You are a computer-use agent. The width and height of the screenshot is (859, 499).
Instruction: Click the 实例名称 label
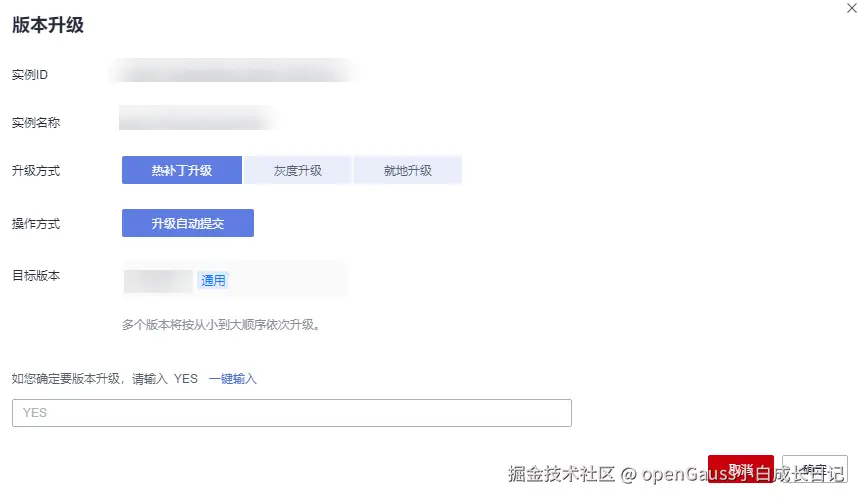click(x=36, y=123)
